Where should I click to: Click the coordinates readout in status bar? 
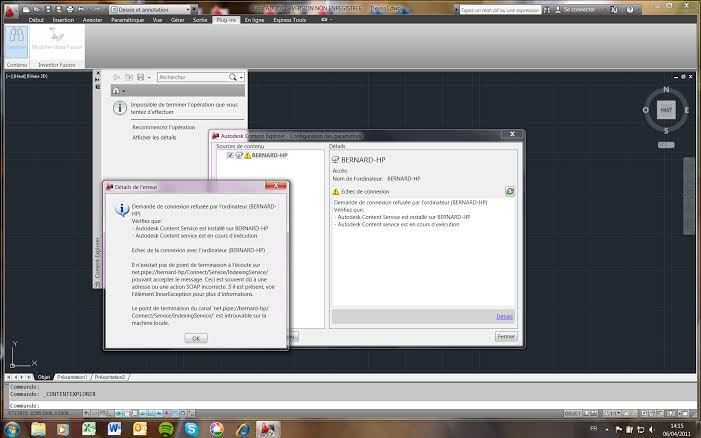[x=38, y=414]
